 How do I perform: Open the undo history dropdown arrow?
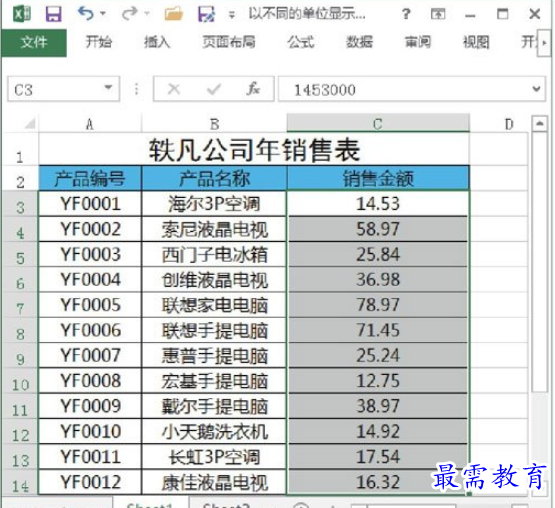point(103,14)
